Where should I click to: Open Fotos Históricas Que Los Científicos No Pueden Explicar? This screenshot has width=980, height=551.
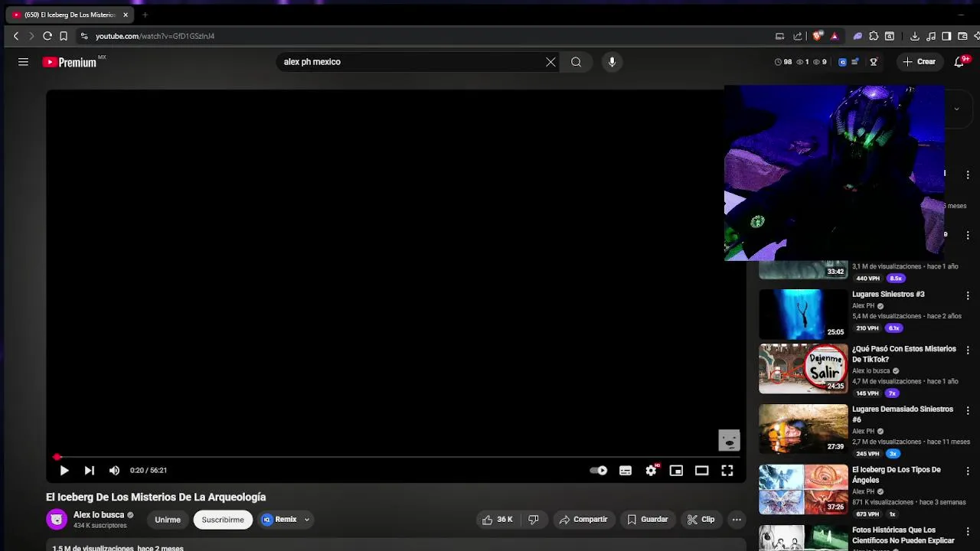pos(903,535)
